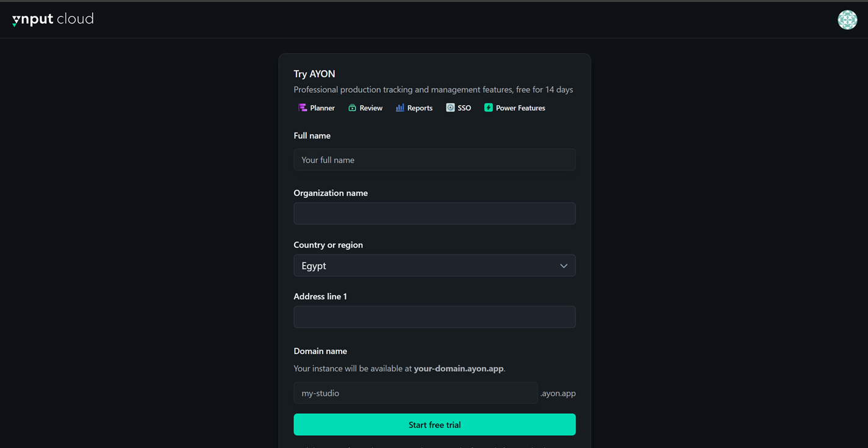
Task: Focus the Organization name field
Action: pyautogui.click(x=434, y=214)
